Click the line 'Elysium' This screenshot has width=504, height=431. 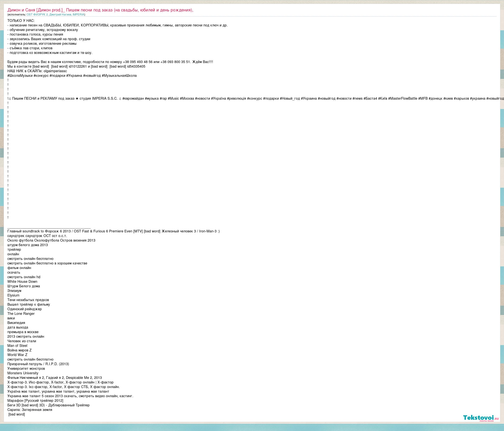click(x=13, y=296)
